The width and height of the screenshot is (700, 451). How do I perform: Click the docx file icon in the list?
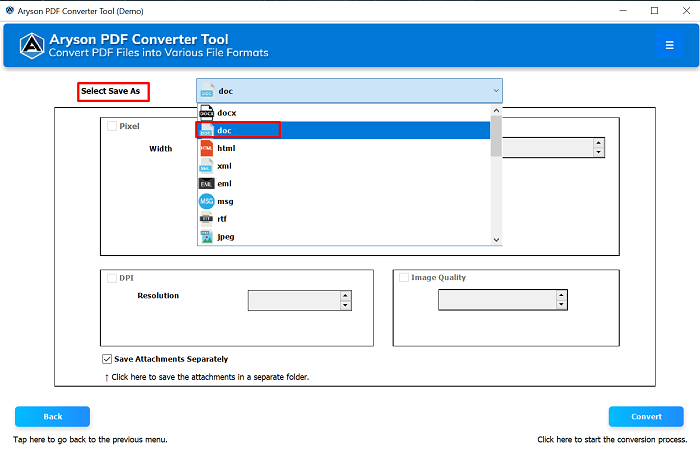tap(206, 113)
